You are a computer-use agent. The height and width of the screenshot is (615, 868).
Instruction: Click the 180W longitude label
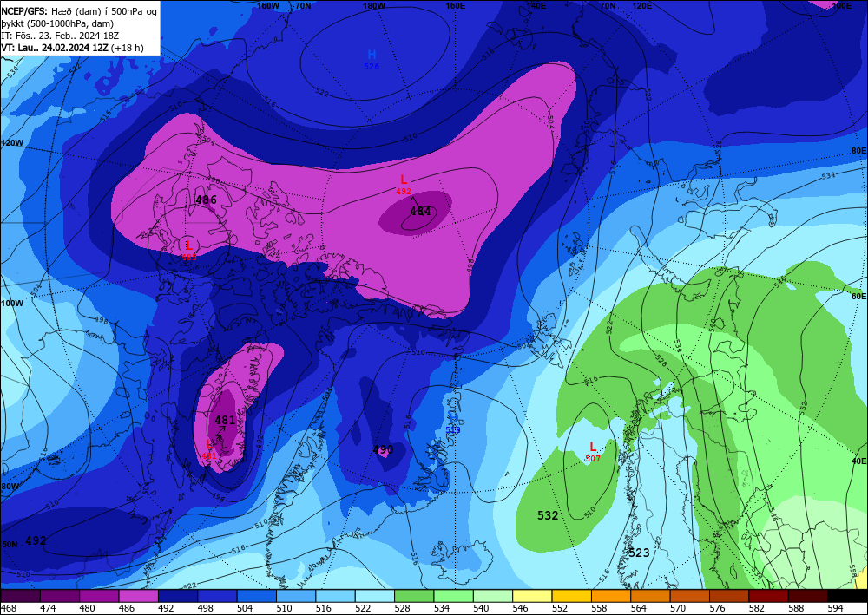coord(374,5)
